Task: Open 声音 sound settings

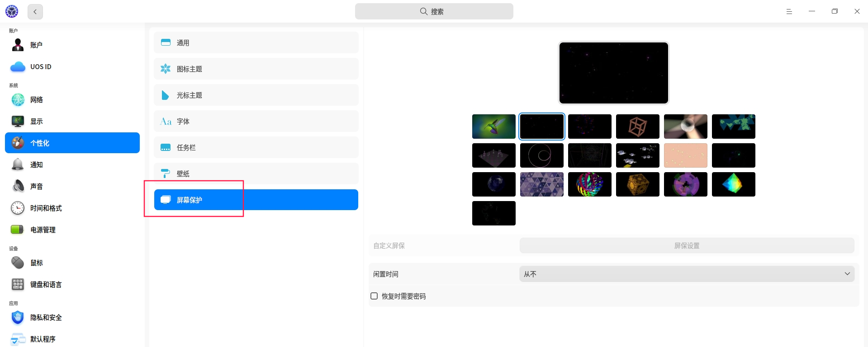Action: [72, 186]
